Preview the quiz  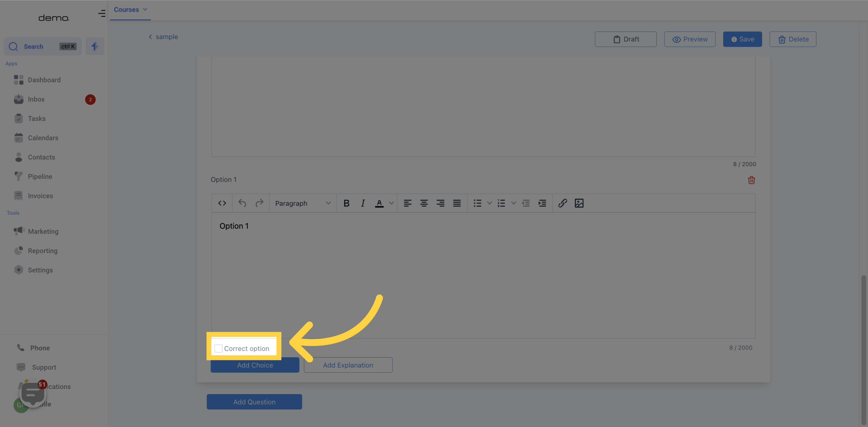(690, 39)
